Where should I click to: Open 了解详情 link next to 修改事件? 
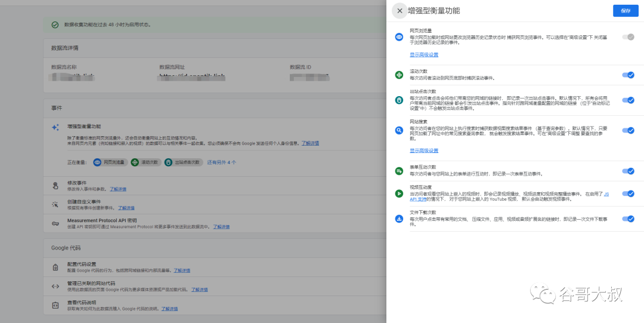coord(118,189)
